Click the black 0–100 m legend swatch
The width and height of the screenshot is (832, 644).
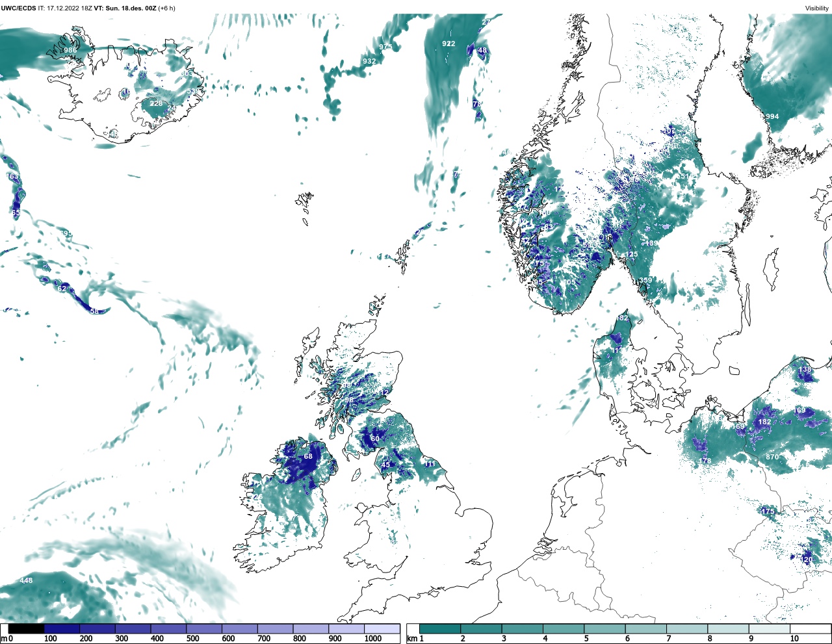(x=27, y=628)
